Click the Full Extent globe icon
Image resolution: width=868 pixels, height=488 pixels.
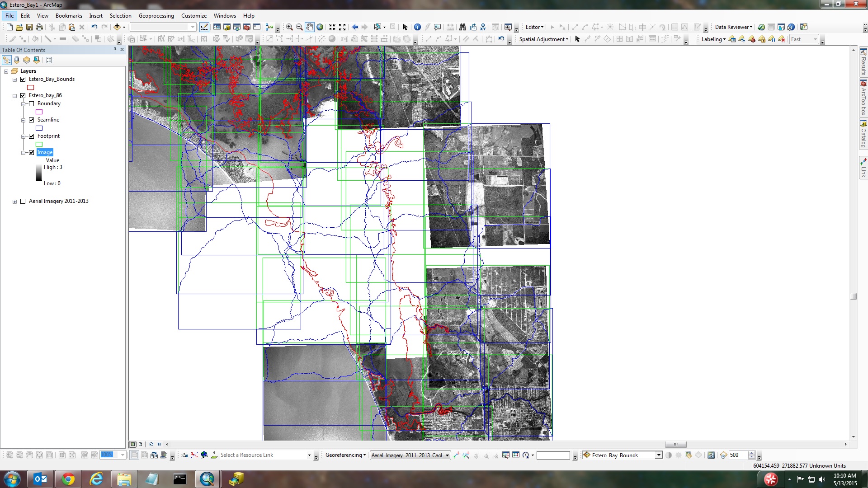click(320, 27)
